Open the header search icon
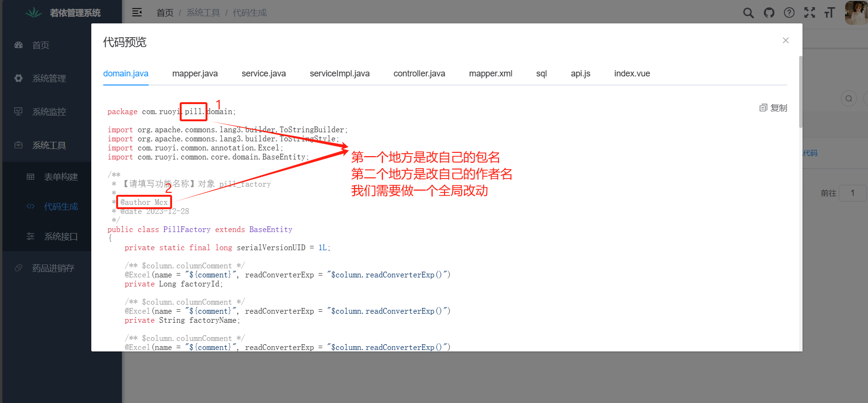 pyautogui.click(x=749, y=13)
